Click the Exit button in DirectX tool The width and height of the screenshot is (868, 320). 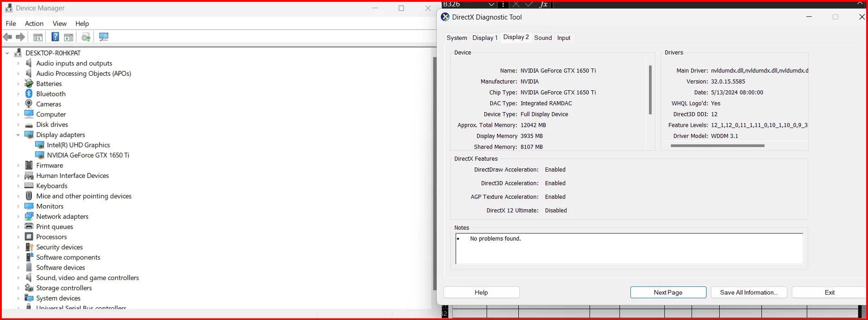[829, 292]
